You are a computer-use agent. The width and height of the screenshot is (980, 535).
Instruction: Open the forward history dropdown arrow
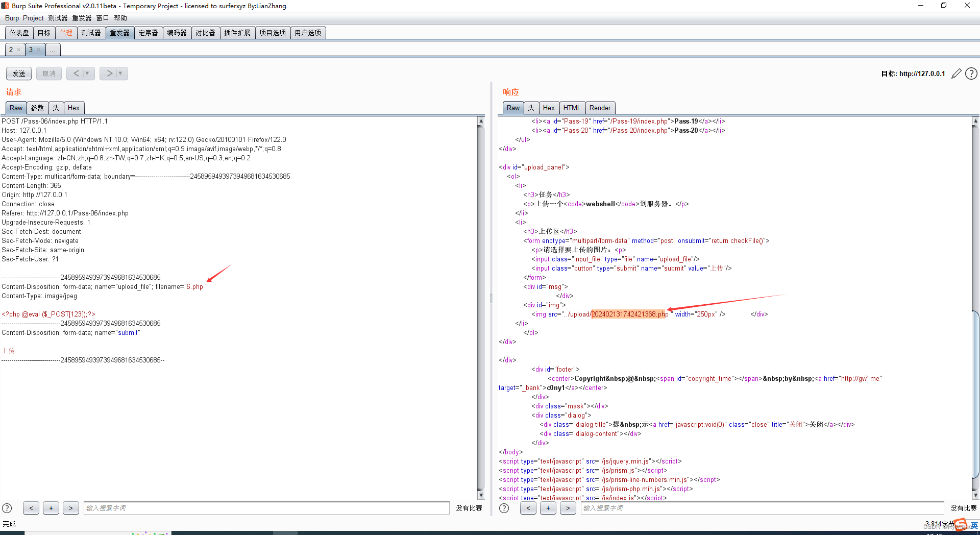point(121,74)
